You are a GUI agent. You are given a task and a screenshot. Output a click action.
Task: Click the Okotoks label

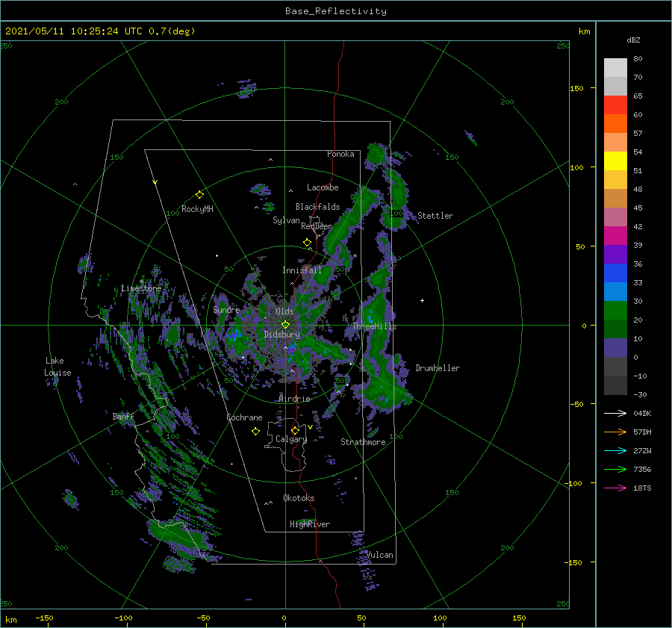[x=299, y=498]
